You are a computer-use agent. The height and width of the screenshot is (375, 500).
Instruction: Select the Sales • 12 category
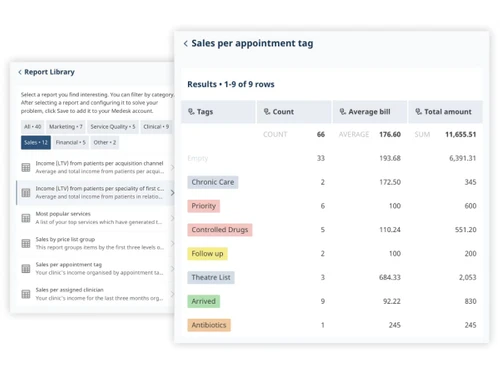tap(36, 142)
